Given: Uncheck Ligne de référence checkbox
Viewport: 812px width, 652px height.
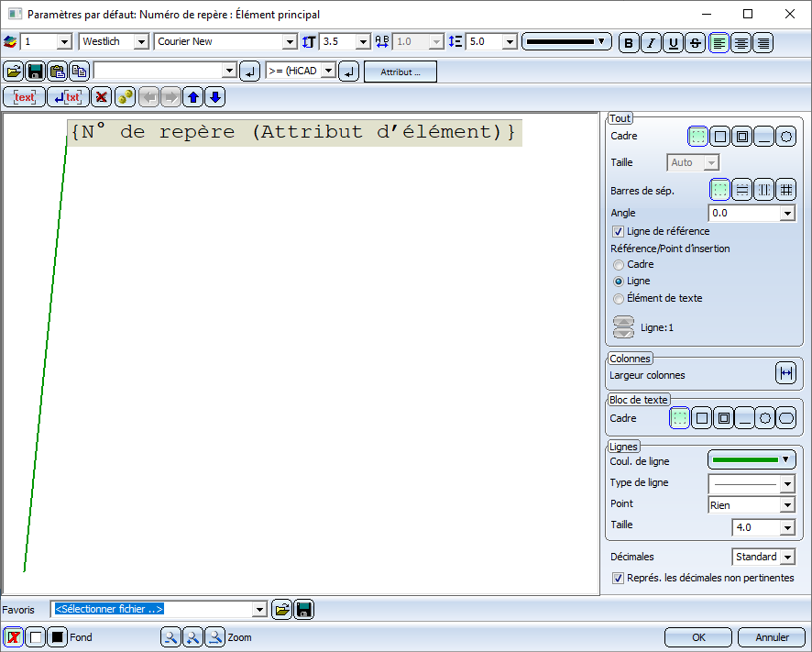Looking at the screenshot, I should (619, 231).
